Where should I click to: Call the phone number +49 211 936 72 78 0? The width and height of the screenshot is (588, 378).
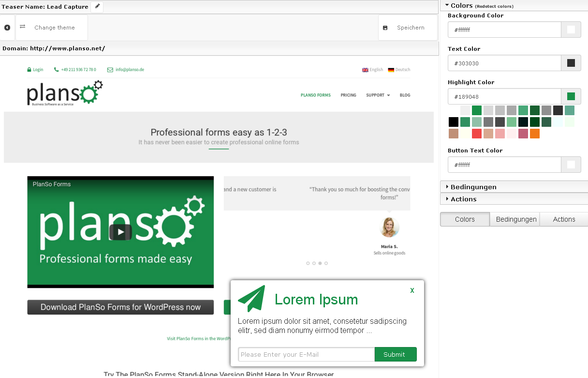[75, 70]
